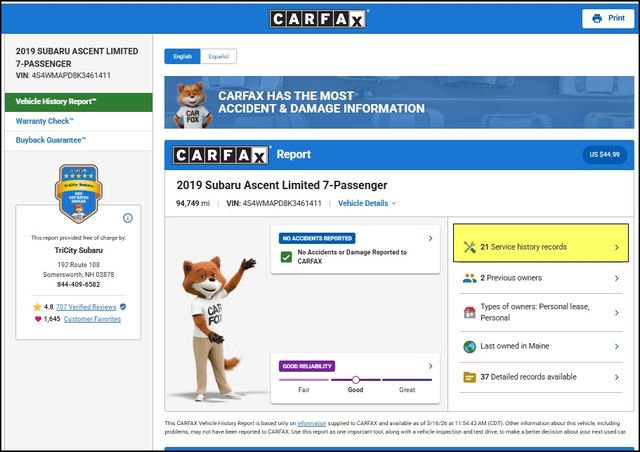The width and height of the screenshot is (640, 452).
Task: Select the English language button
Action: point(183,57)
